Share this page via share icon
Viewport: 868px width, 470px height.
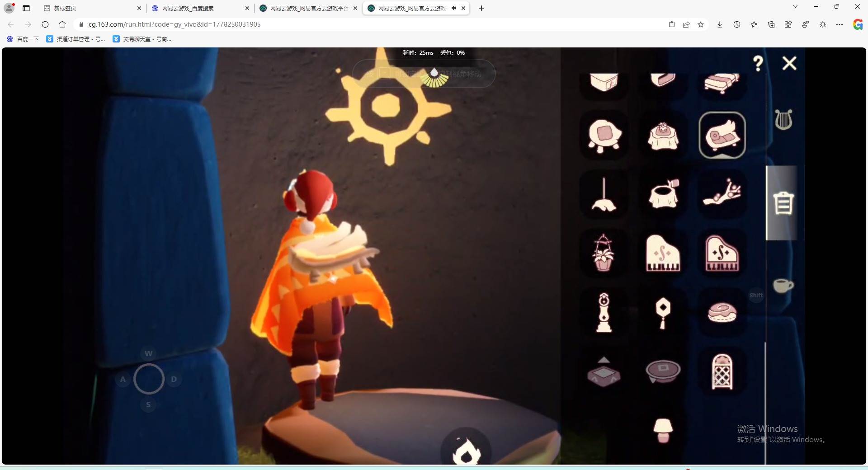686,24
